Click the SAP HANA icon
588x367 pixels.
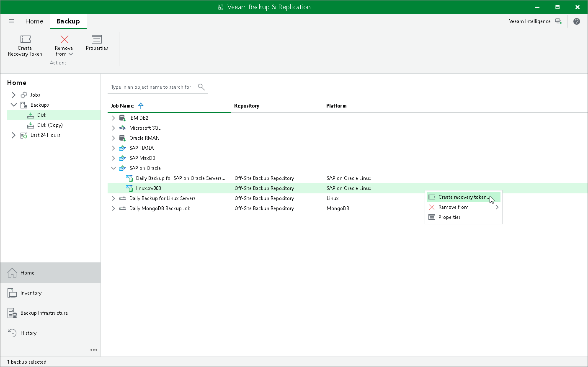[x=123, y=148]
